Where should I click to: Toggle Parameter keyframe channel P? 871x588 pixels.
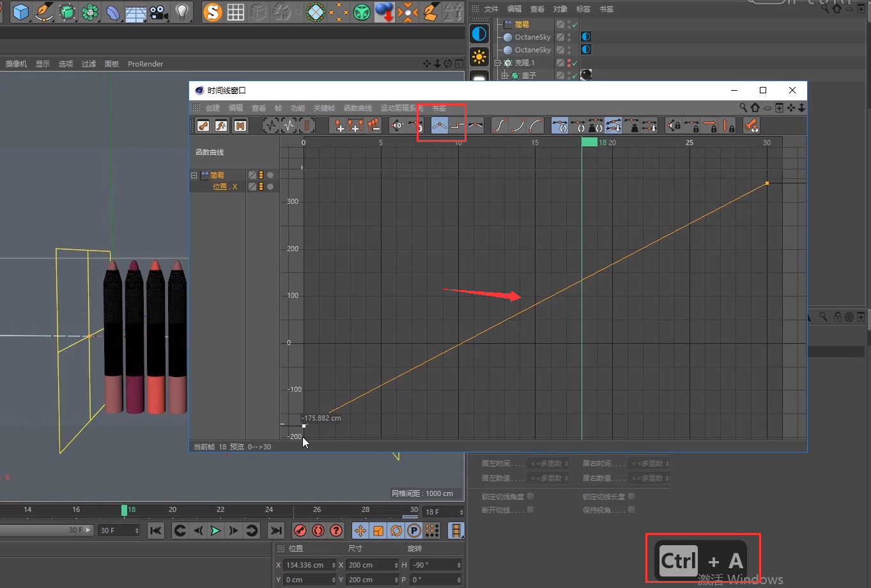click(x=413, y=530)
